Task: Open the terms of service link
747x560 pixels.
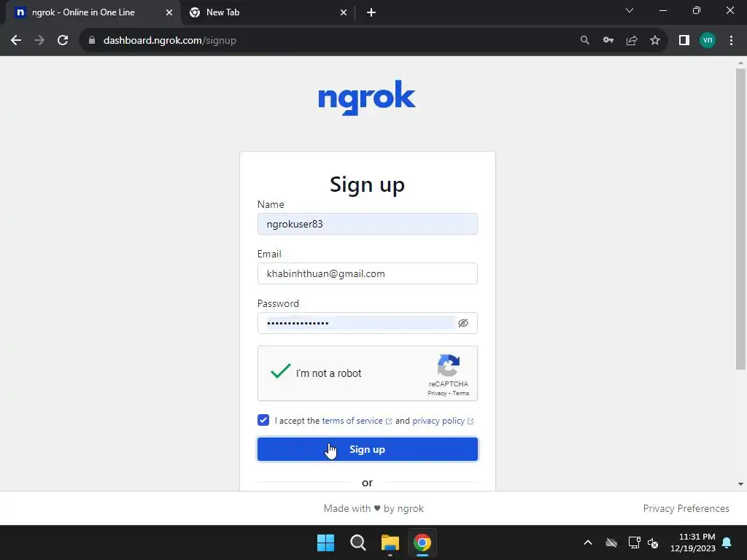Action: (x=357, y=421)
